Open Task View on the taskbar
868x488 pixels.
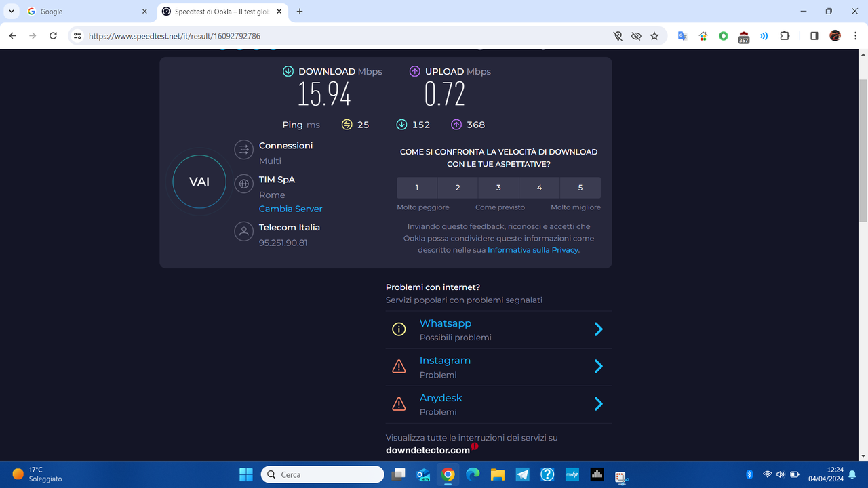[x=399, y=474]
